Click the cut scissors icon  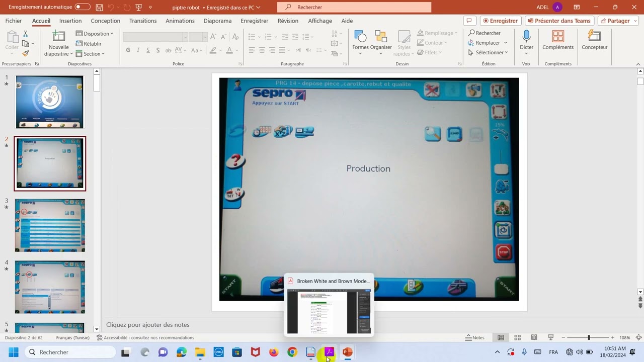coord(26,34)
